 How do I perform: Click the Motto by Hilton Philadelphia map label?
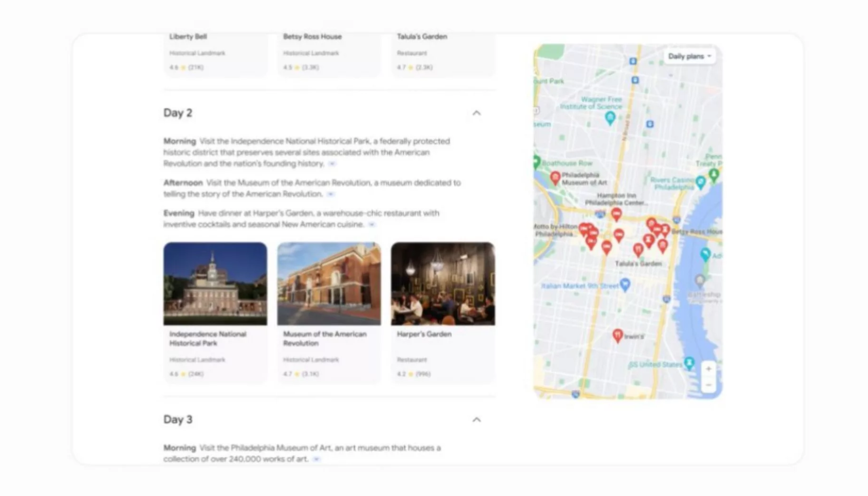[x=555, y=230]
